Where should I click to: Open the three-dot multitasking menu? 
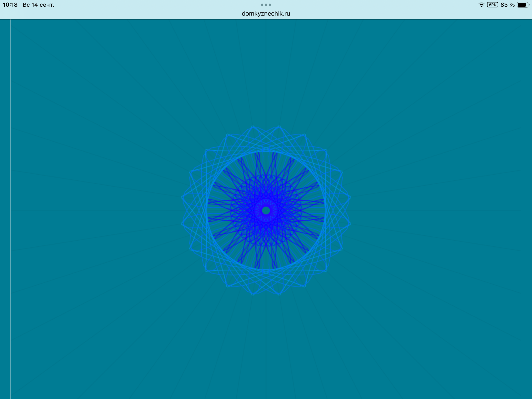click(266, 5)
